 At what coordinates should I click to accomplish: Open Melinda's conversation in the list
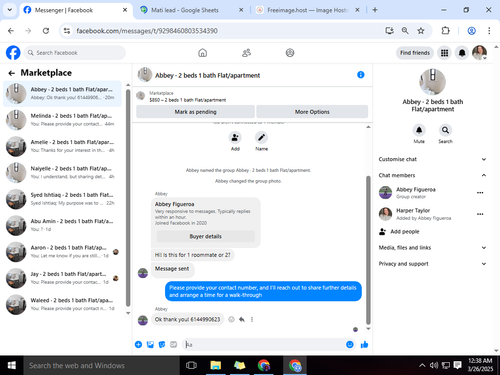click(x=62, y=120)
